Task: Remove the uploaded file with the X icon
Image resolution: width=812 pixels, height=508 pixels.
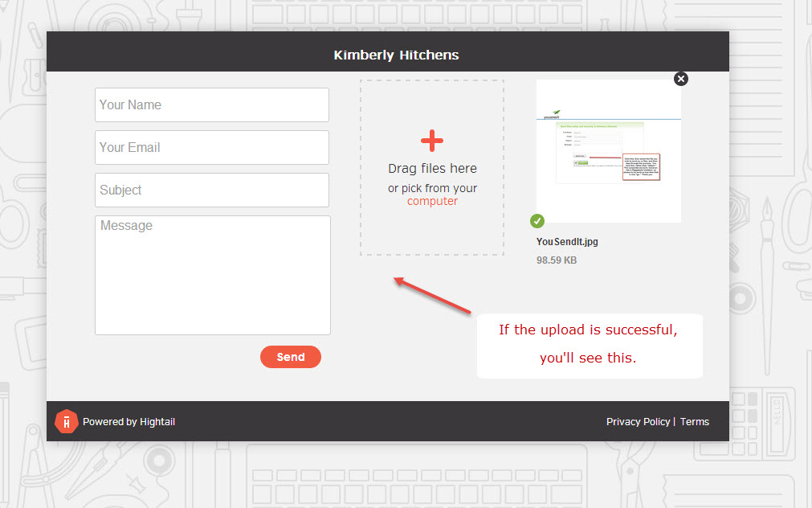Action: tap(681, 78)
